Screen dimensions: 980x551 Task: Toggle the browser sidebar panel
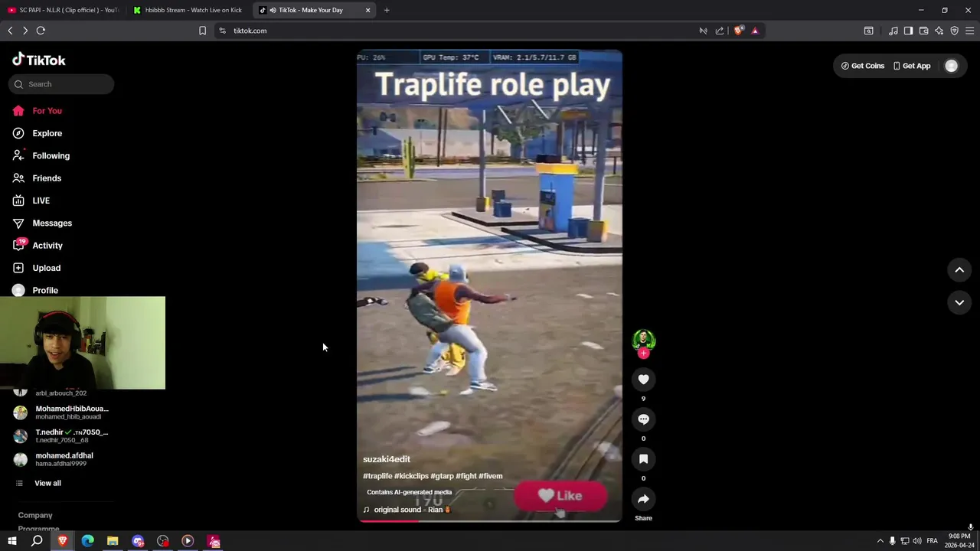point(908,31)
